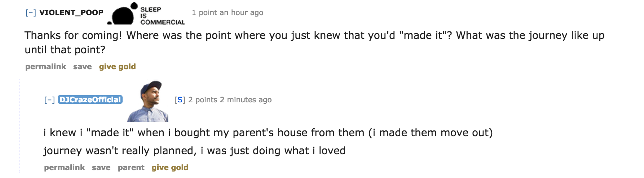Viewport: 644px width, 178px height.
Task: Open the permalink of DJCrazeOfficial's reply
Action: [x=65, y=168]
